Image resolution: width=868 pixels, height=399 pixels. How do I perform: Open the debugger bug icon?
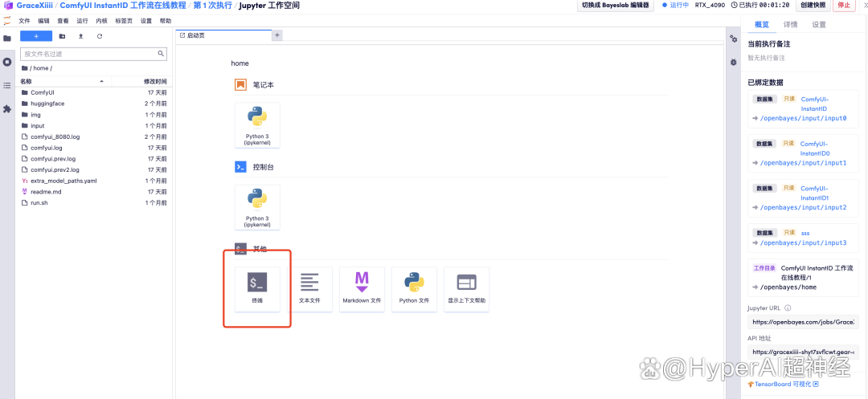point(734,62)
